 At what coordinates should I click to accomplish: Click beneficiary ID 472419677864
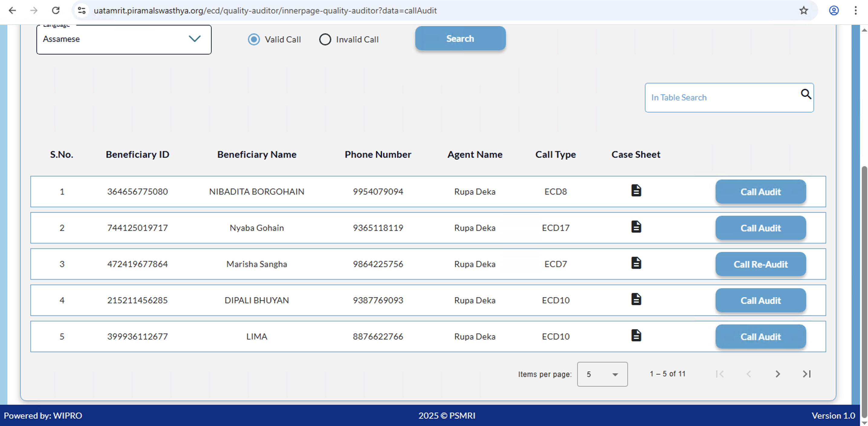point(138,264)
